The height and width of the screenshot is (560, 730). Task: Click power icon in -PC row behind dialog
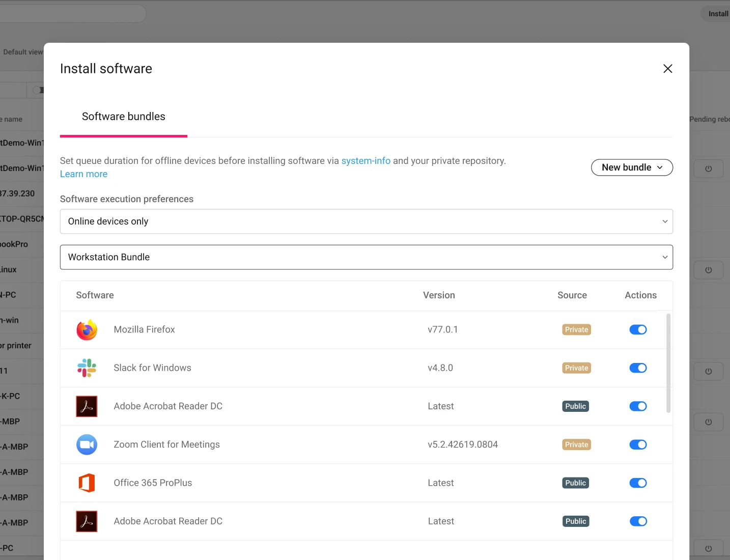coord(708,548)
